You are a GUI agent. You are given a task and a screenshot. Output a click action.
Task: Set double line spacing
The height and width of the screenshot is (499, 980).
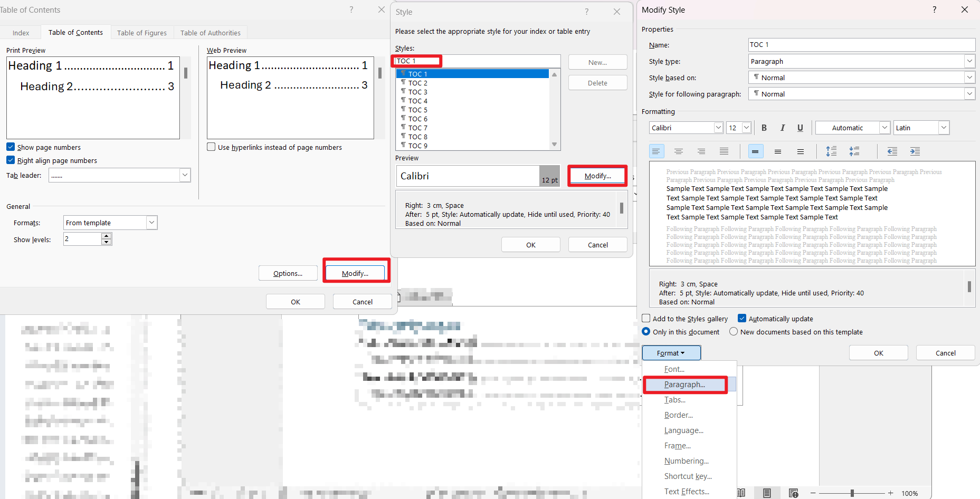tap(801, 151)
